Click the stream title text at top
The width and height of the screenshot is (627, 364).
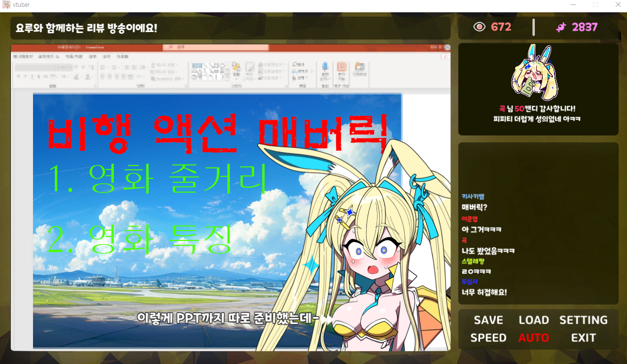point(87,28)
